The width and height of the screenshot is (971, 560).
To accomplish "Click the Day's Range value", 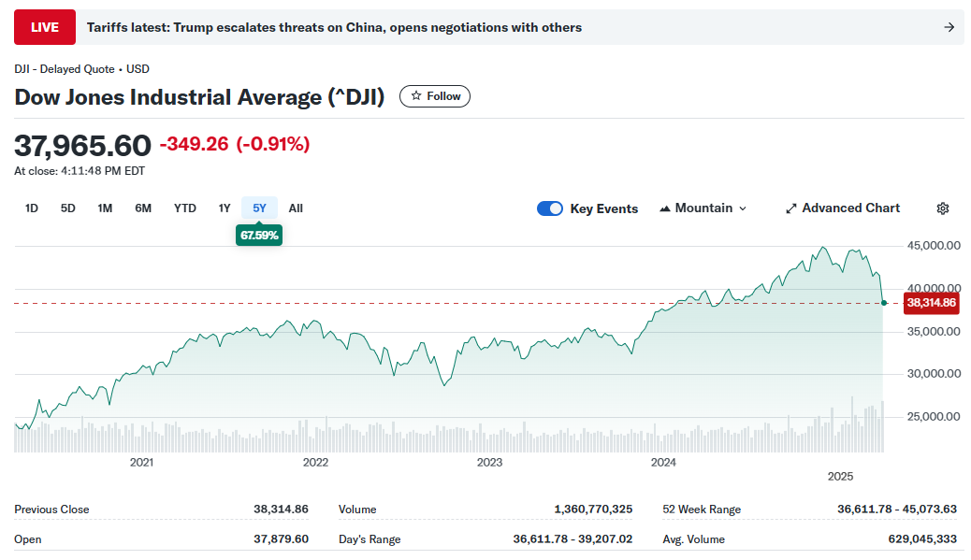I will click(572, 538).
